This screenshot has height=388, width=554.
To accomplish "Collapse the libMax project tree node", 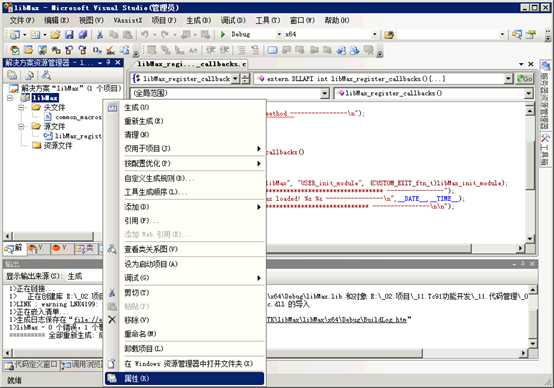I will pyautogui.click(x=10, y=98).
